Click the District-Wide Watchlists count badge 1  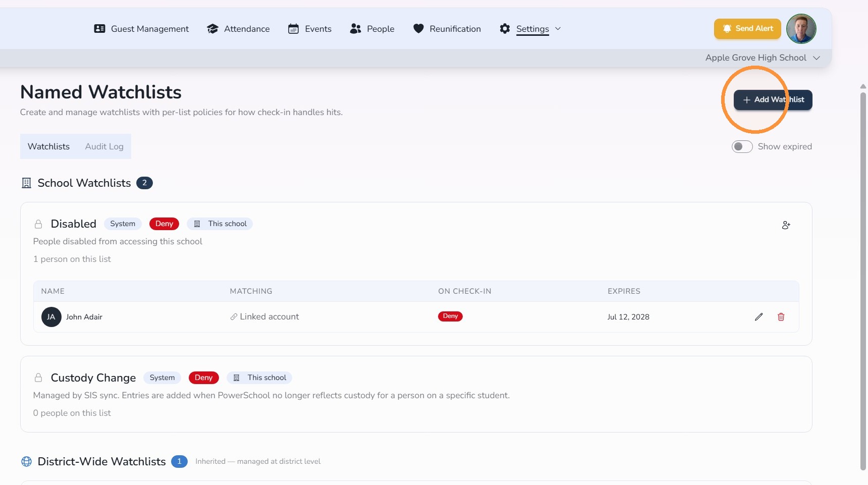point(179,461)
